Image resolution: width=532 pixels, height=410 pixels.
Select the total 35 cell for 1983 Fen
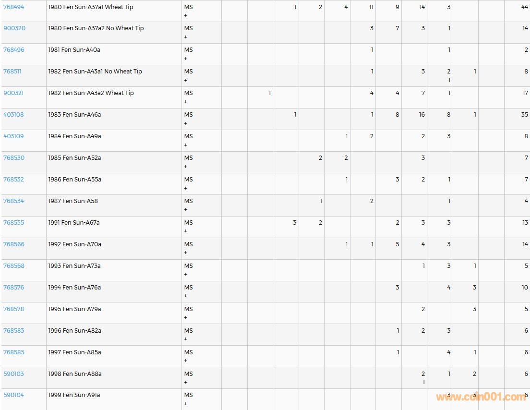pyautogui.click(x=524, y=115)
